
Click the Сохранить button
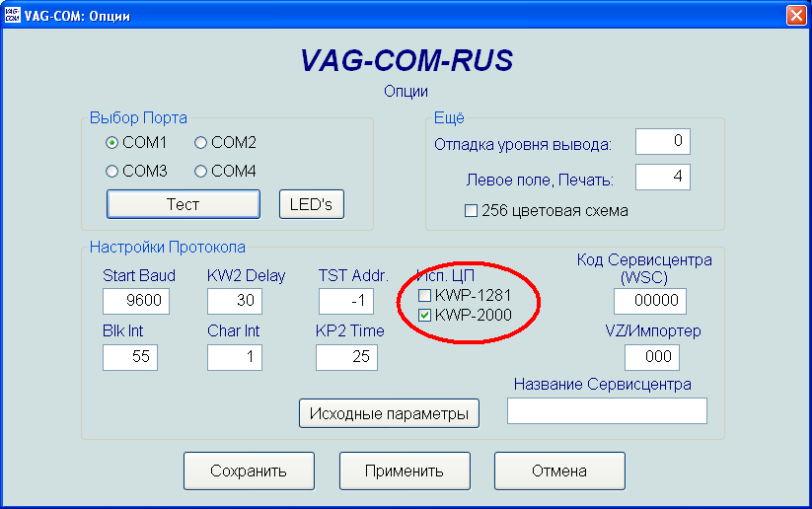[249, 471]
